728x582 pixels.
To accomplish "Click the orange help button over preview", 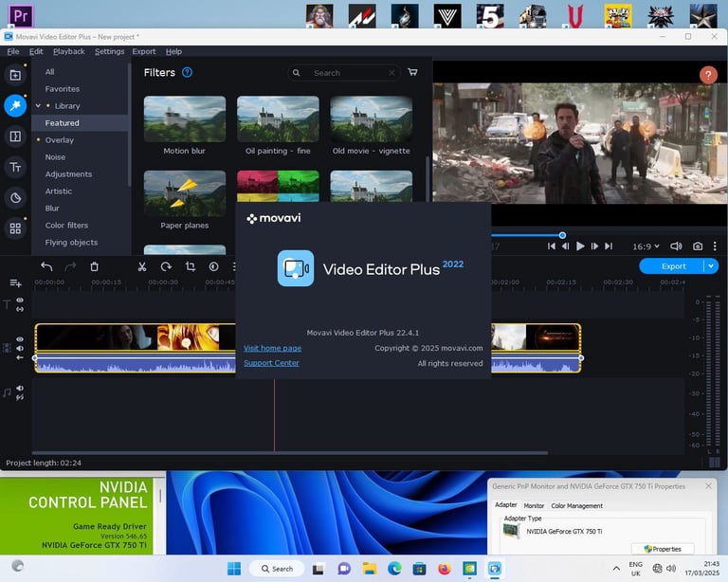I will (x=708, y=75).
